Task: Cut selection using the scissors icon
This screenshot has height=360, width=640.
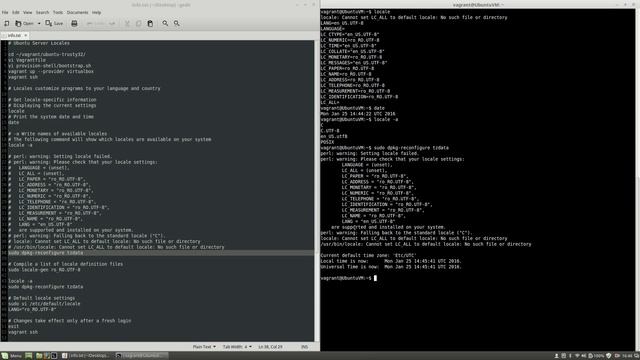Action: click(x=127, y=23)
